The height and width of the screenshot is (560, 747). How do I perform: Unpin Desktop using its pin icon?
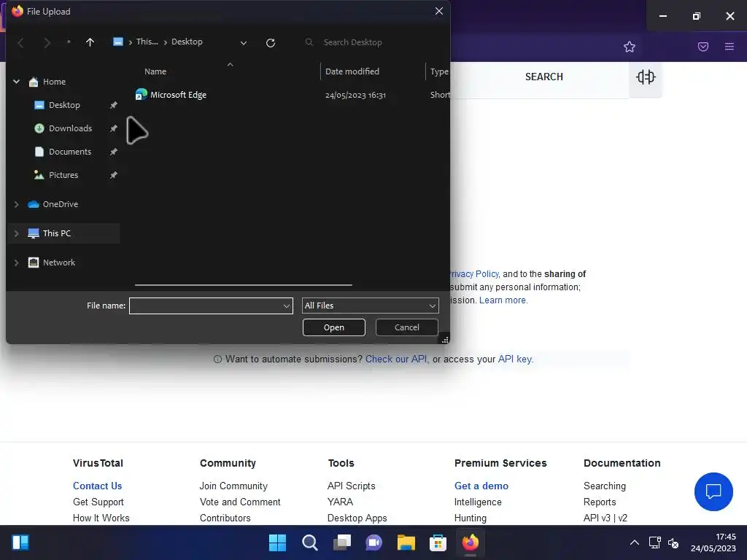[113, 105]
